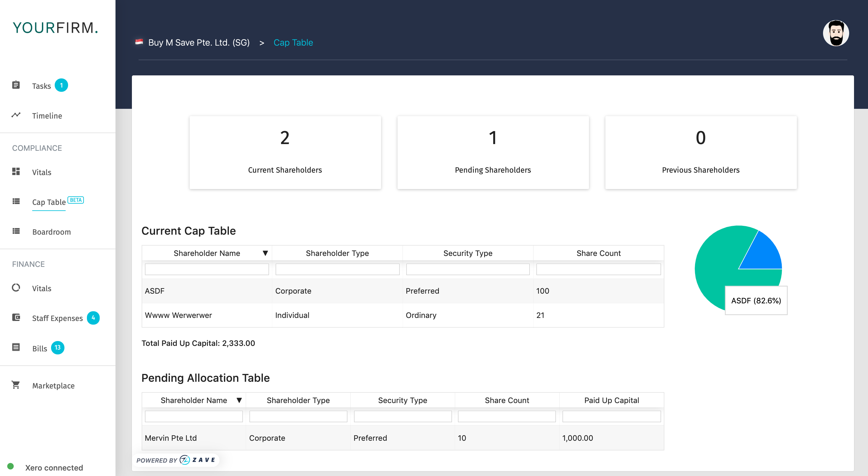Click the Tasks clipboard icon
The image size is (868, 476).
click(x=16, y=85)
